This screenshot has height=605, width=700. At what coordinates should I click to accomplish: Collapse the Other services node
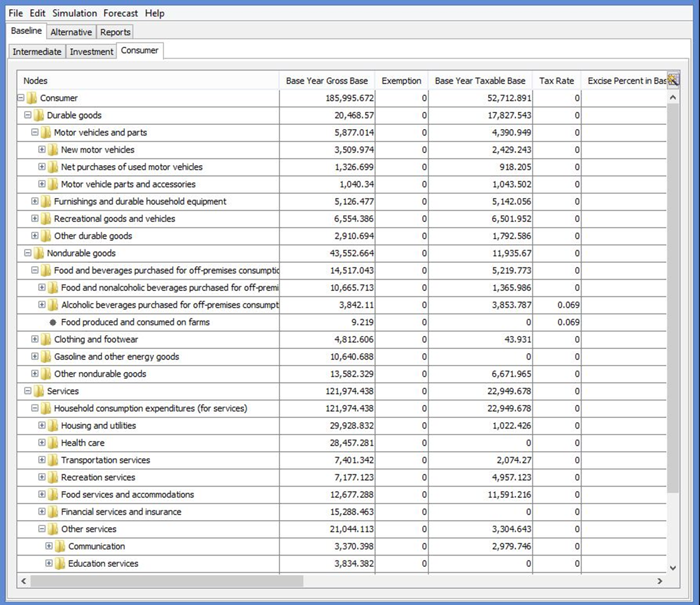point(42,529)
